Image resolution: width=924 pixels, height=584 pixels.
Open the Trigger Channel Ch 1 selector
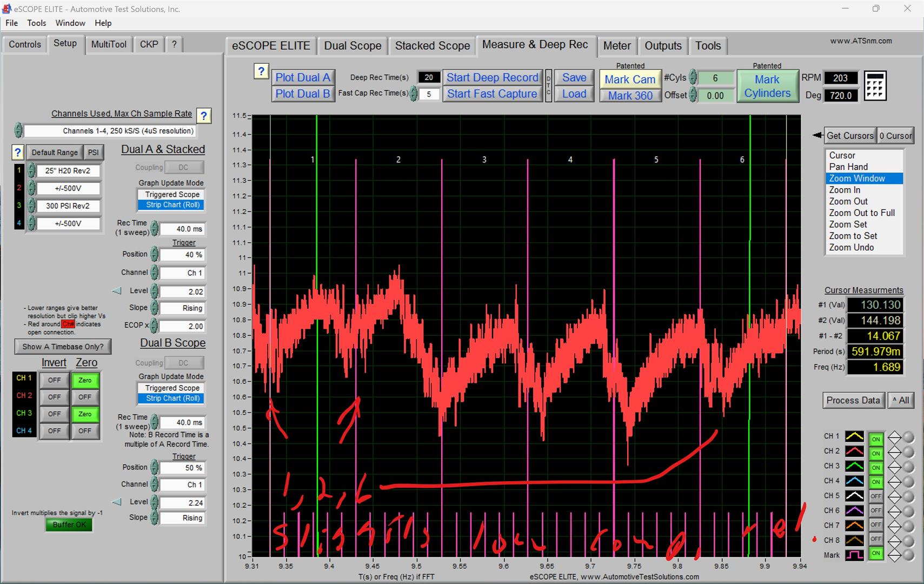click(x=182, y=273)
